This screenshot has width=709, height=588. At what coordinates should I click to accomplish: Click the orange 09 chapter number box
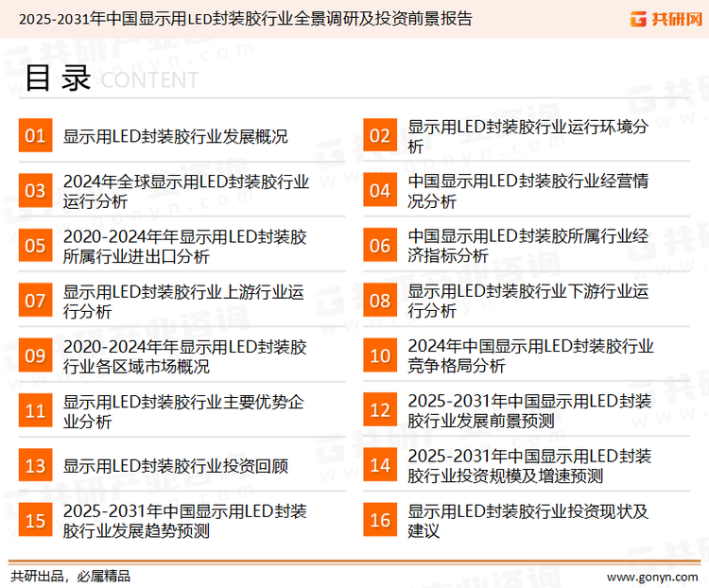click(x=35, y=355)
